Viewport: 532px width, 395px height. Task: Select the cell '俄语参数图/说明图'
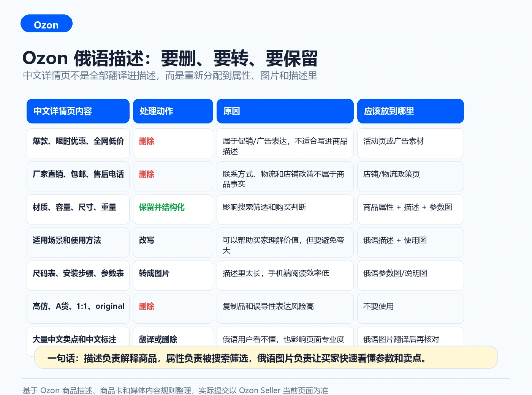coord(410,275)
